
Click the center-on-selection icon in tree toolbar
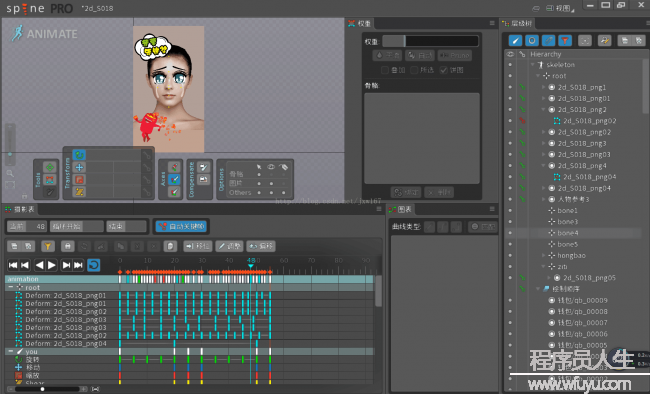pos(585,40)
